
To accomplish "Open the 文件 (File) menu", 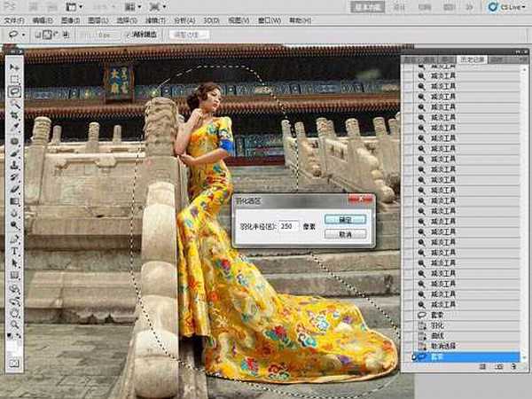I will pos(15,19).
